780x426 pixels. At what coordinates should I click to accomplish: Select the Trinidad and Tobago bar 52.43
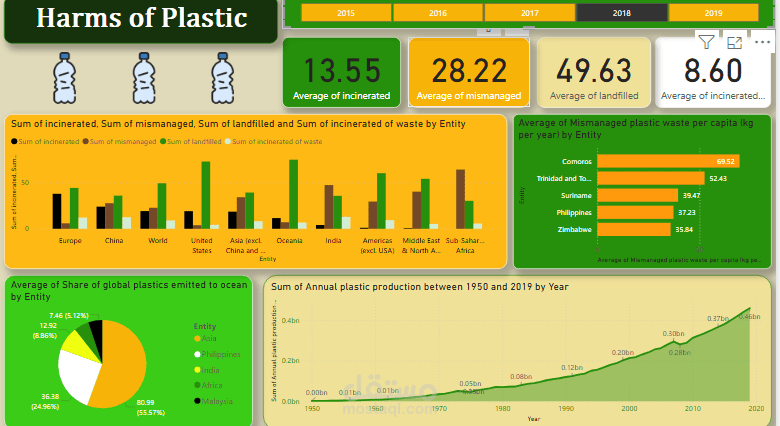[x=651, y=178]
